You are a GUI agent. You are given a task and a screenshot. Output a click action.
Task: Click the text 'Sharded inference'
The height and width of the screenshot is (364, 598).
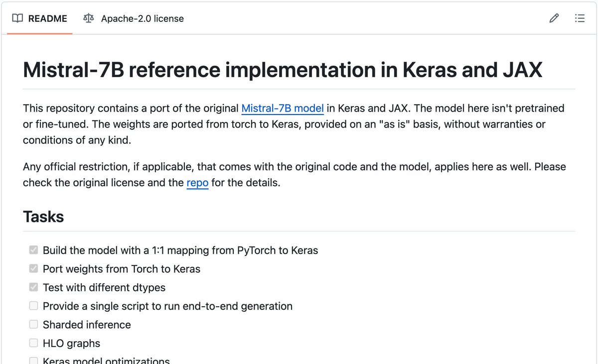pyautogui.click(x=87, y=325)
